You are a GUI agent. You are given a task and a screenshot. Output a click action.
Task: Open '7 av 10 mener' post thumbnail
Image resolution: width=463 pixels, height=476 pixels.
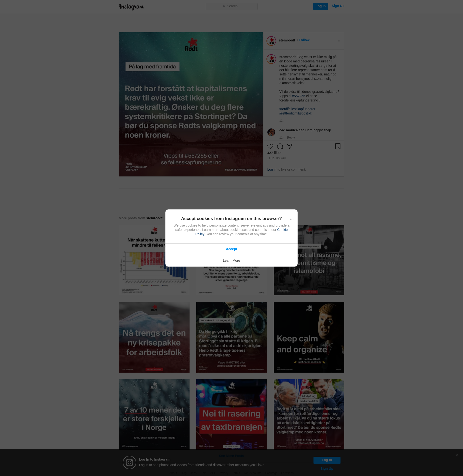(154, 415)
